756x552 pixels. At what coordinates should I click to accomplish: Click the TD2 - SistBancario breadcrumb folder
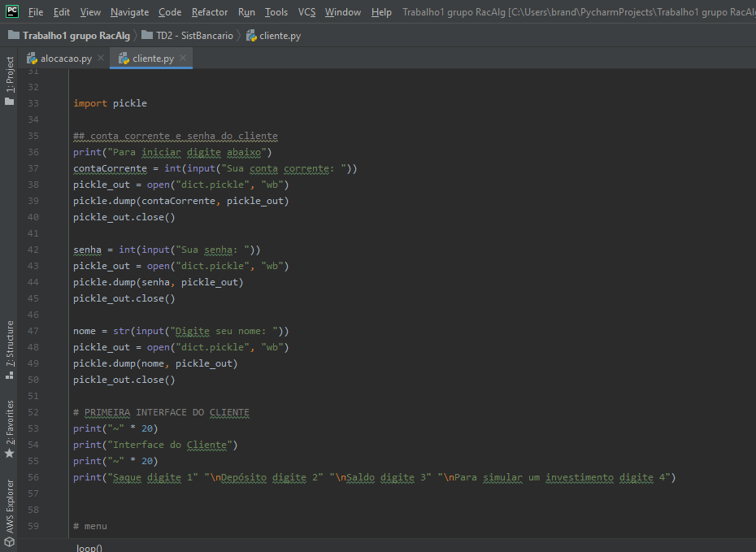(x=188, y=36)
